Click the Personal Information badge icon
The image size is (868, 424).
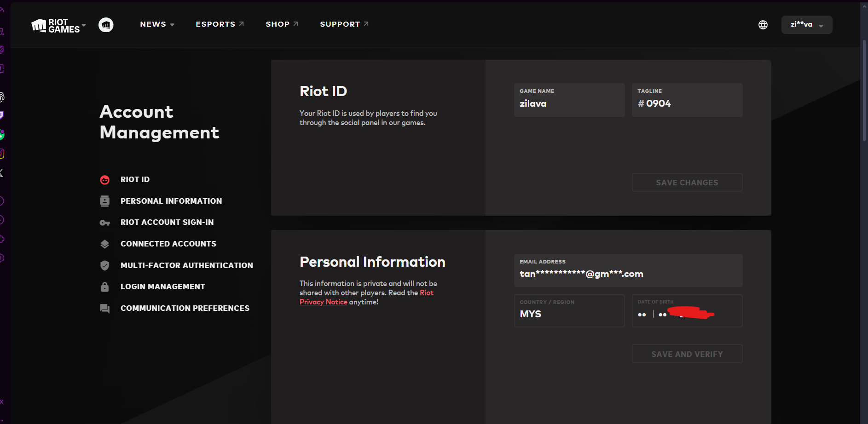[x=105, y=201]
